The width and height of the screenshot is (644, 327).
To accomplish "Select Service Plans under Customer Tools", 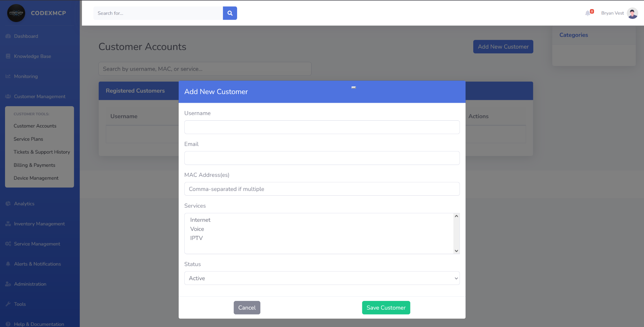I will (x=28, y=139).
